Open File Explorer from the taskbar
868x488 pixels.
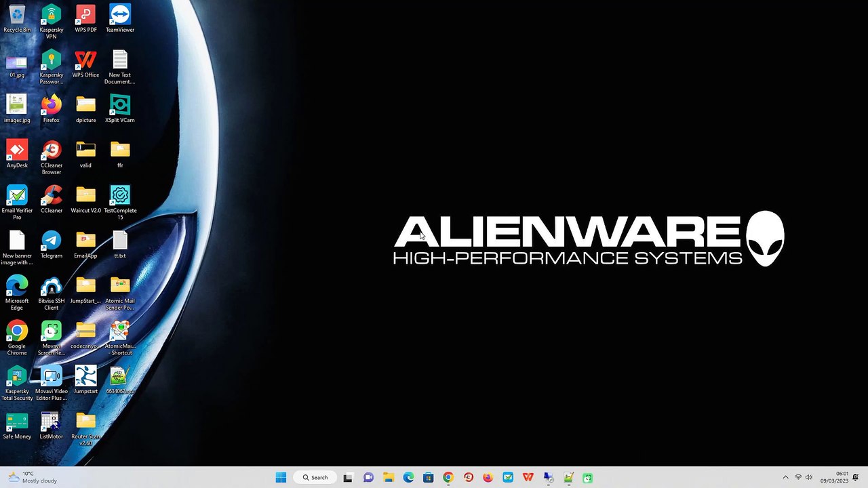(389, 477)
